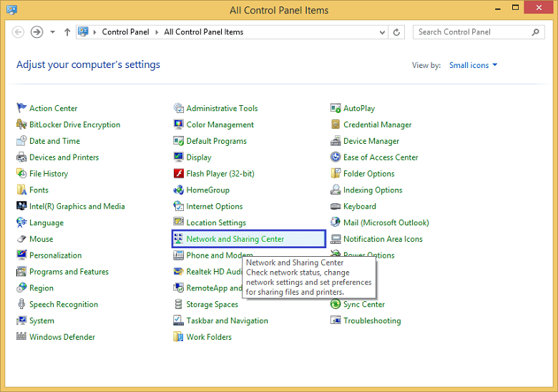Image resolution: width=558 pixels, height=392 pixels.
Task: Click the HomeGroup icon
Action: (x=178, y=190)
